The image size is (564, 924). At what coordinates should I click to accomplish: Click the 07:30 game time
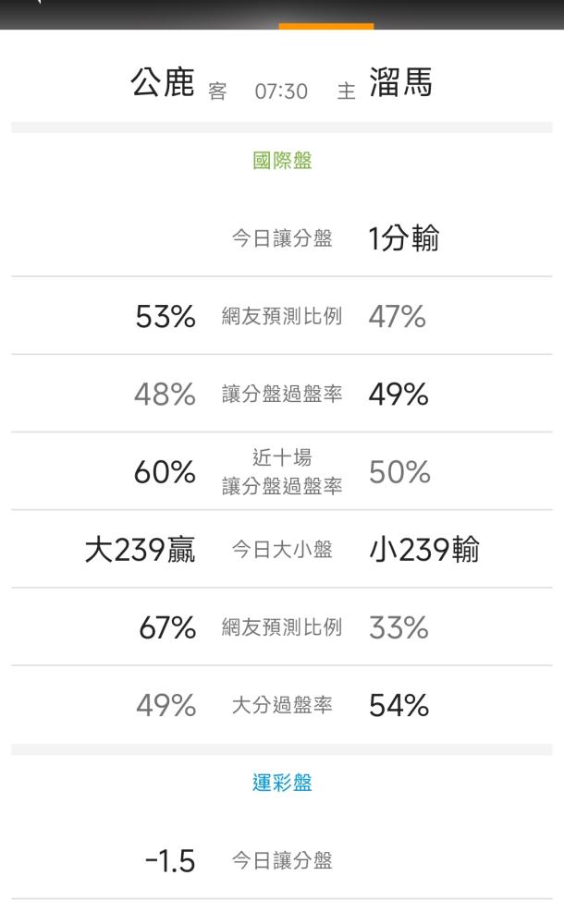tap(281, 92)
